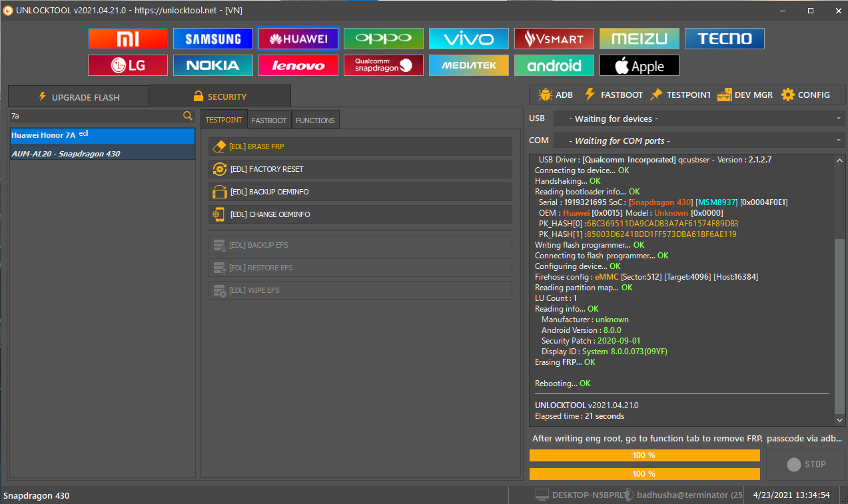Open ADB tools with bug icon
This screenshot has width=848, height=504.
pos(556,95)
